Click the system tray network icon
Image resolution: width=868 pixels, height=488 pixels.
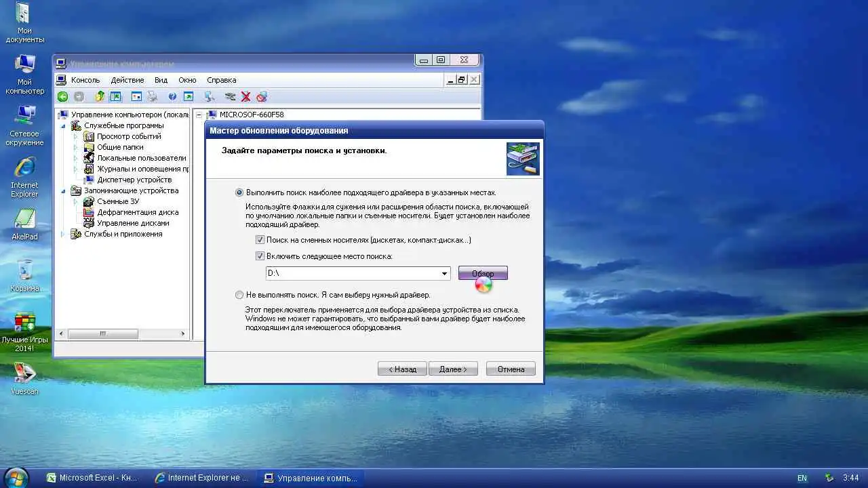click(829, 478)
